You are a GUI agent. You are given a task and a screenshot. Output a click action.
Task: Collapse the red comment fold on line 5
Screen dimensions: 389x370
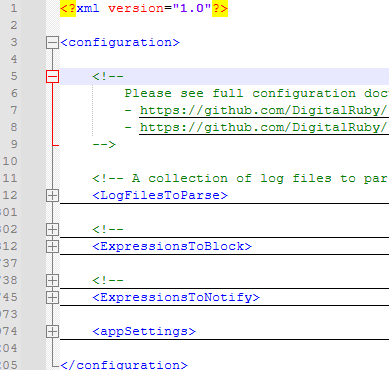coord(52,76)
